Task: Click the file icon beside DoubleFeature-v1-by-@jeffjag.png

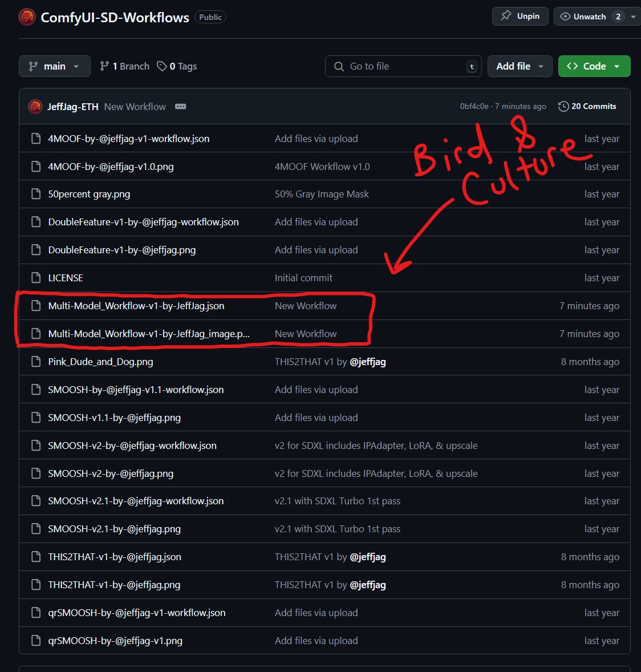Action: coord(36,250)
